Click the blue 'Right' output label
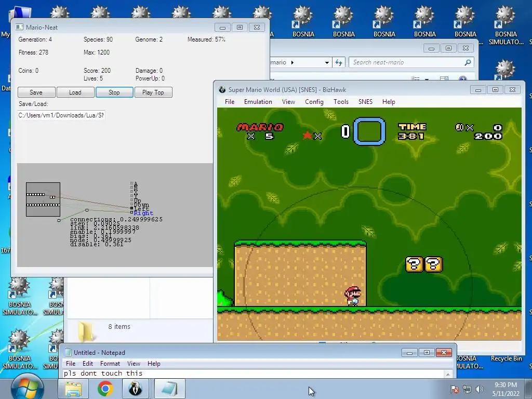This screenshot has width=532, height=399. (x=143, y=213)
